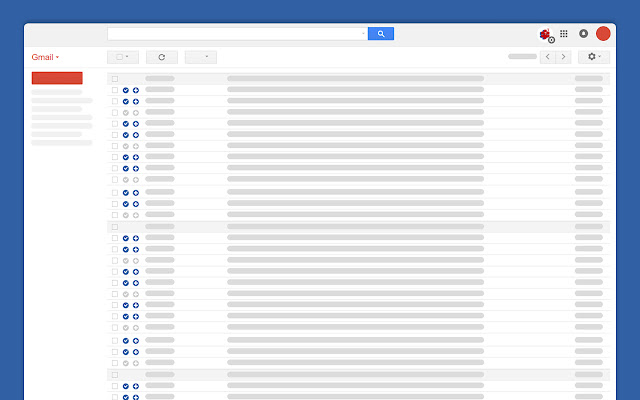
Task: Open the notifications bell icon
Action: click(584, 33)
